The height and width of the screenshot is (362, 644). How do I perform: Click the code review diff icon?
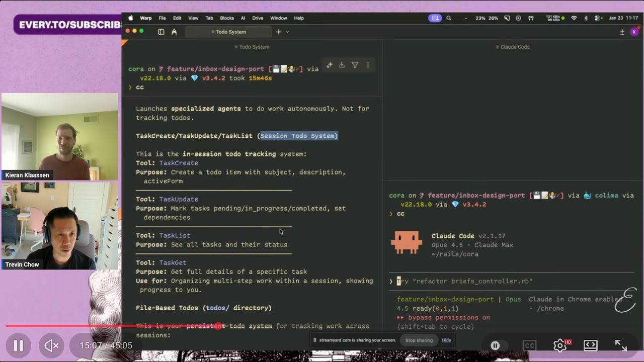[622, 32]
